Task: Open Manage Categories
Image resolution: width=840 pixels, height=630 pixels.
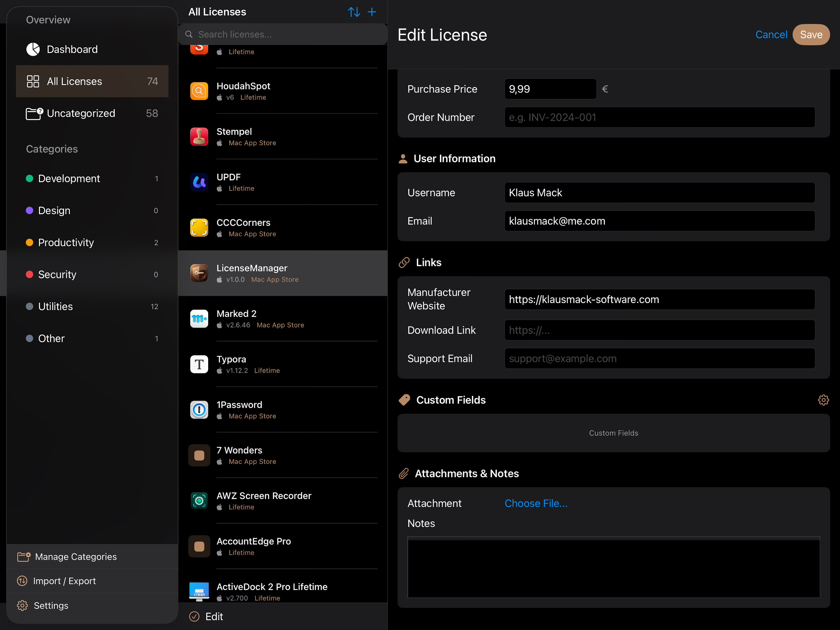Action: tap(92, 557)
